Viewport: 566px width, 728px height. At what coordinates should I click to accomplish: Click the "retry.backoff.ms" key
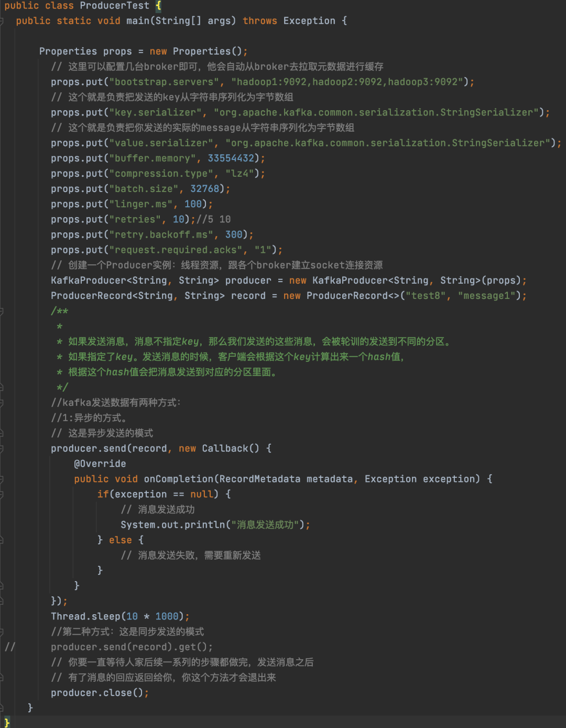click(161, 234)
